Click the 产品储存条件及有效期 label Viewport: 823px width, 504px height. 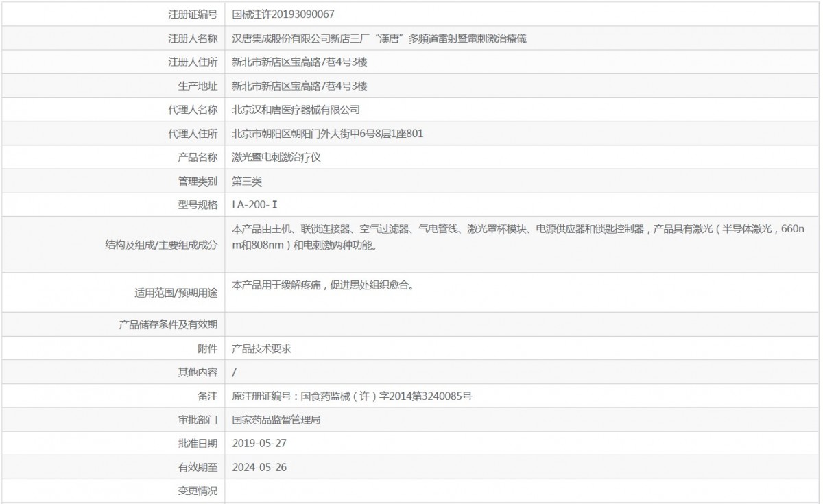pos(169,325)
